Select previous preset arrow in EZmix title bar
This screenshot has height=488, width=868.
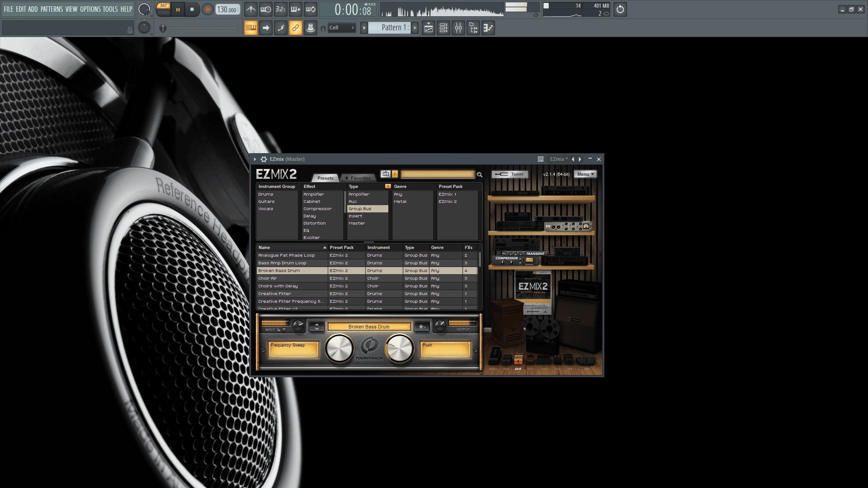point(573,159)
